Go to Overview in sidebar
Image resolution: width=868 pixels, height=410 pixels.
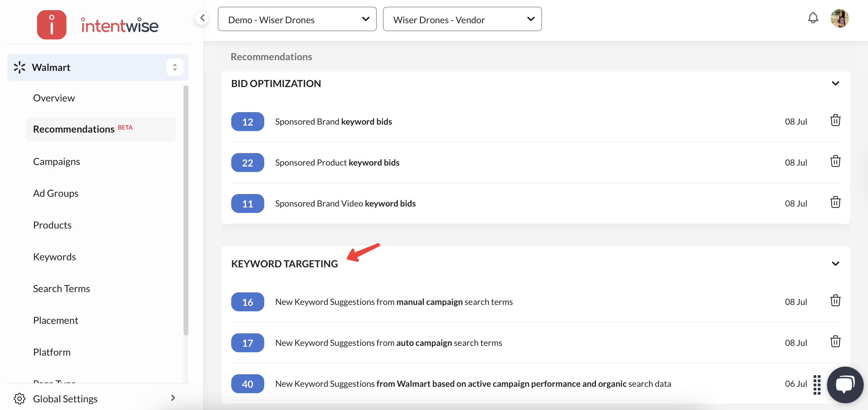click(54, 98)
